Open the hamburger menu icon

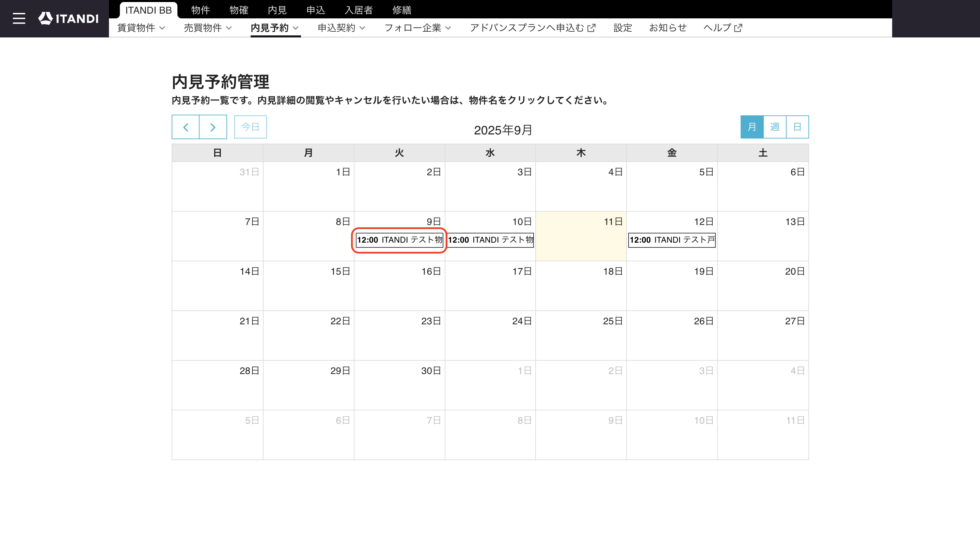pos(19,18)
